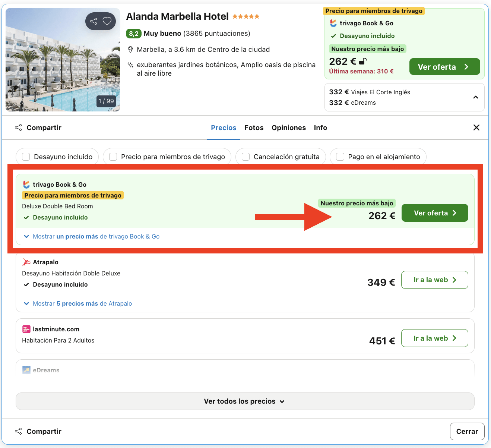Image resolution: width=491 pixels, height=448 pixels.
Task: Check the Cancelación gratuita filter
Action: pyautogui.click(x=245, y=157)
